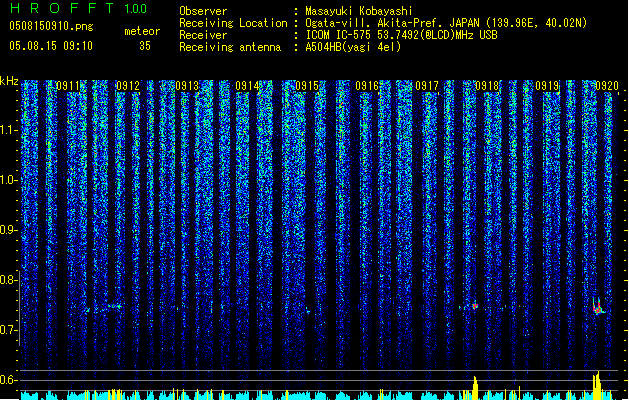The height and width of the screenshot is (400, 629).
Task: Click the 0919 time marker
Action: (547, 86)
